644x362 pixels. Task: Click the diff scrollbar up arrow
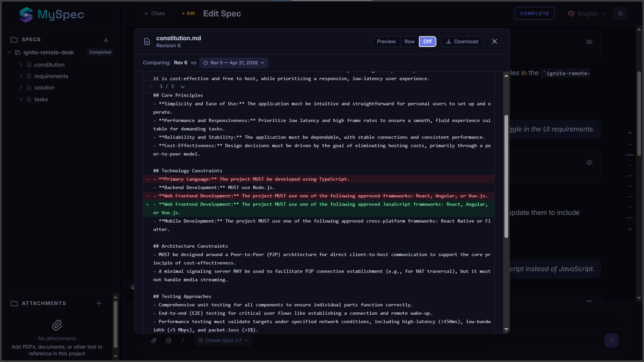(507, 76)
